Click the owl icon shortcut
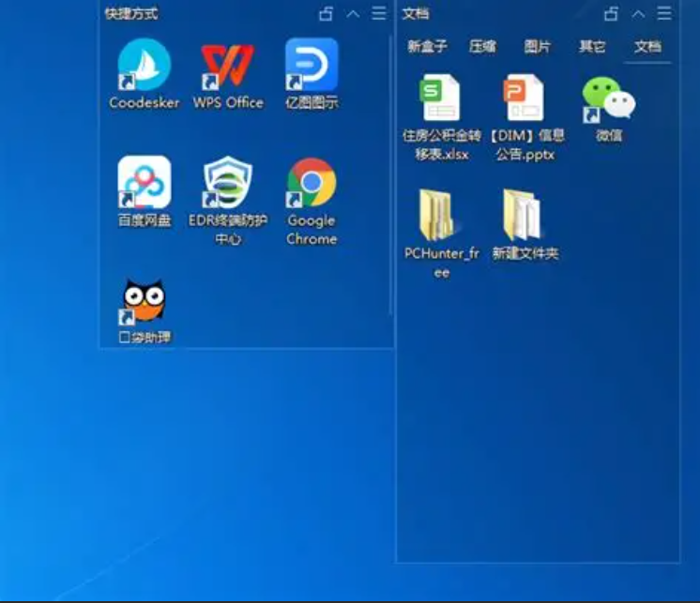This screenshot has width=700, height=603. tap(144, 301)
